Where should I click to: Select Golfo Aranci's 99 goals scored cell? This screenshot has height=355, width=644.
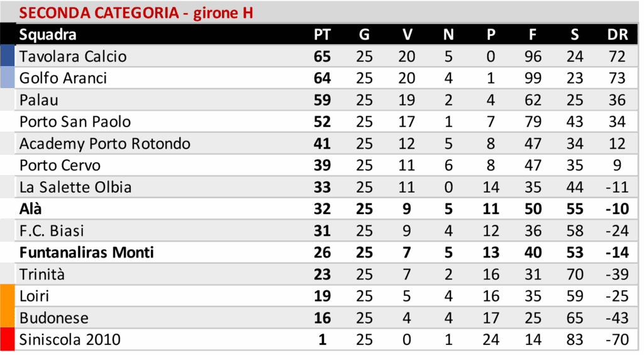click(x=533, y=78)
